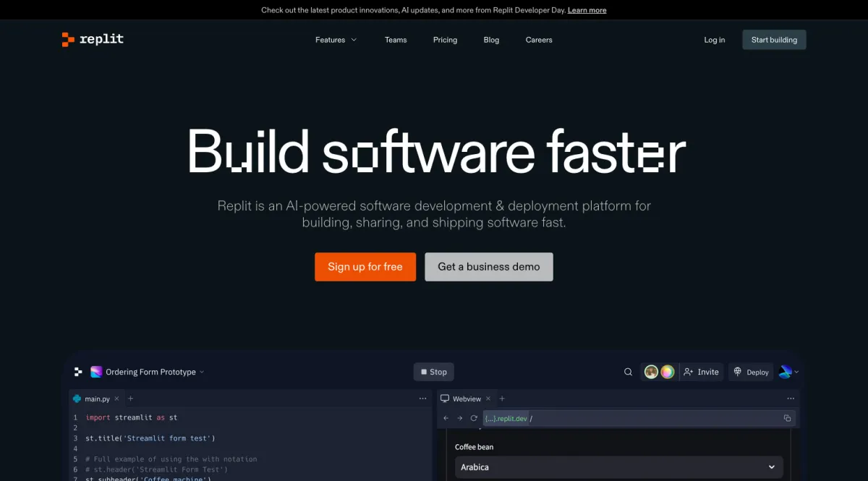Open editor pane three-dot menu
This screenshot has height=481, width=868.
(x=423, y=399)
